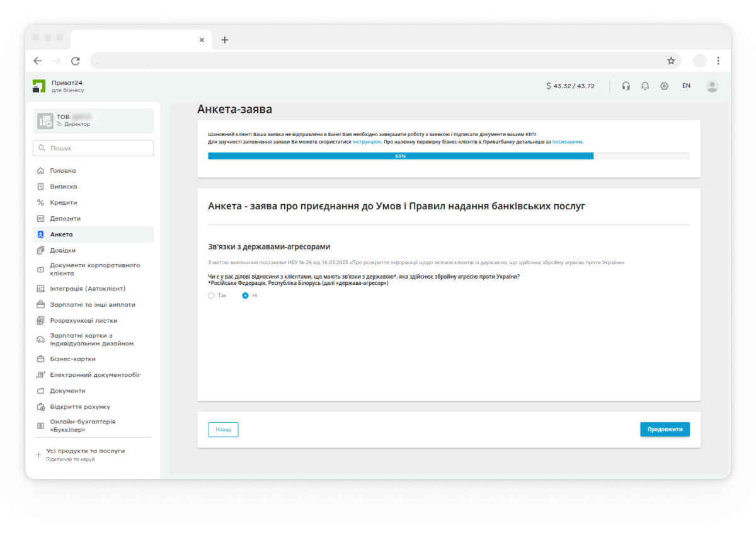Switch language using EN toggle

click(x=686, y=86)
